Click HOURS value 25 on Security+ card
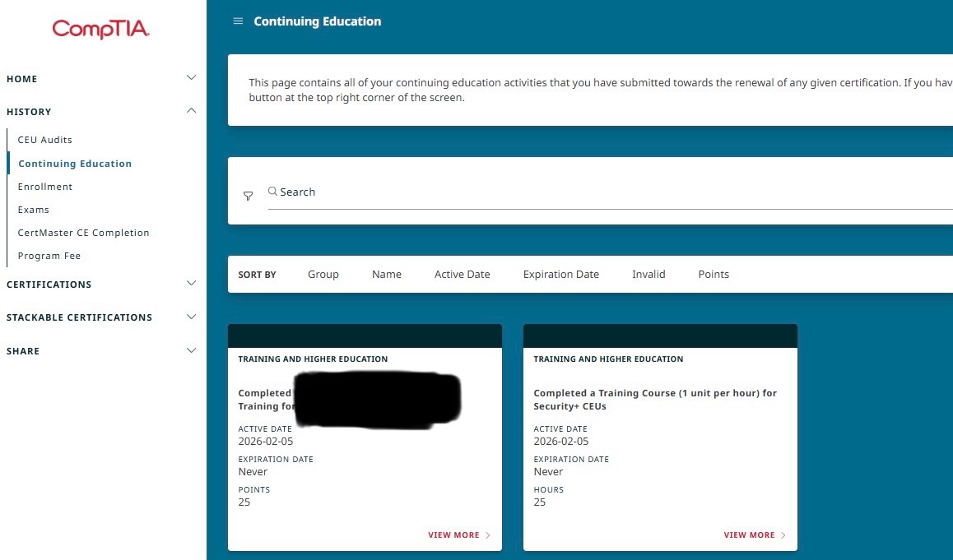Viewport: 953px width, 560px height. click(540, 502)
